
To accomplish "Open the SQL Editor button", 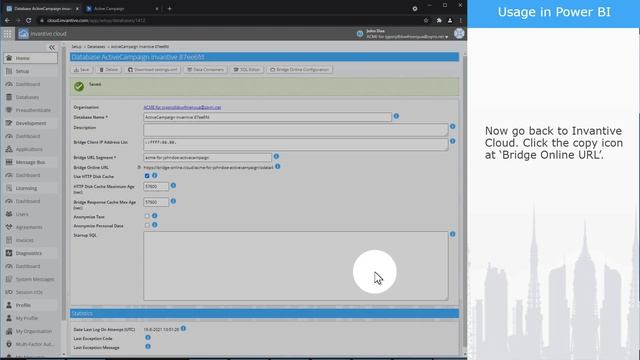I will click(x=247, y=70).
